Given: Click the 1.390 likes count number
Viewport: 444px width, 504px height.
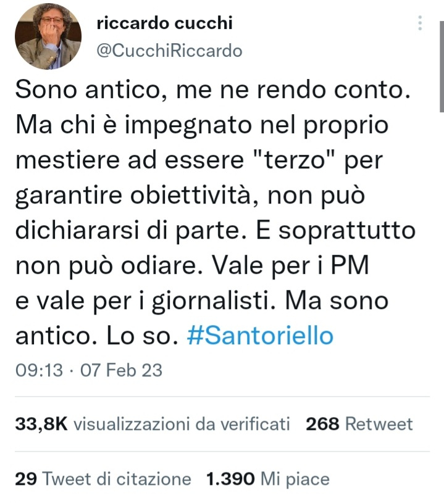Looking at the screenshot, I should (230, 479).
